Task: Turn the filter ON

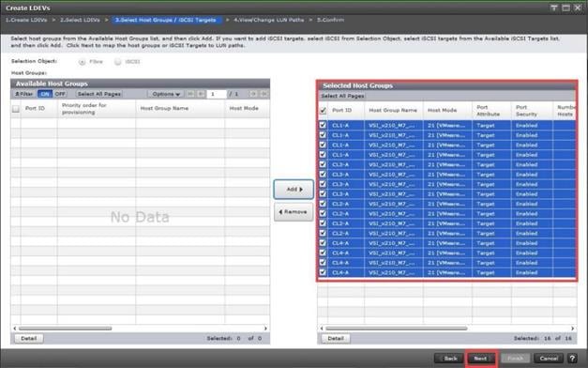Action: coord(45,94)
